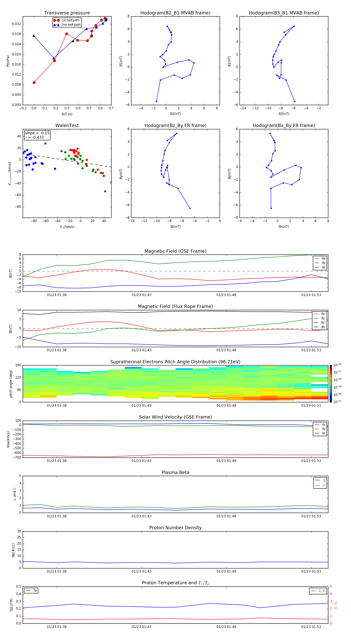
Task: Select the "Hodogram(B2_B1 MVAB frame)" title
Action: point(175,13)
